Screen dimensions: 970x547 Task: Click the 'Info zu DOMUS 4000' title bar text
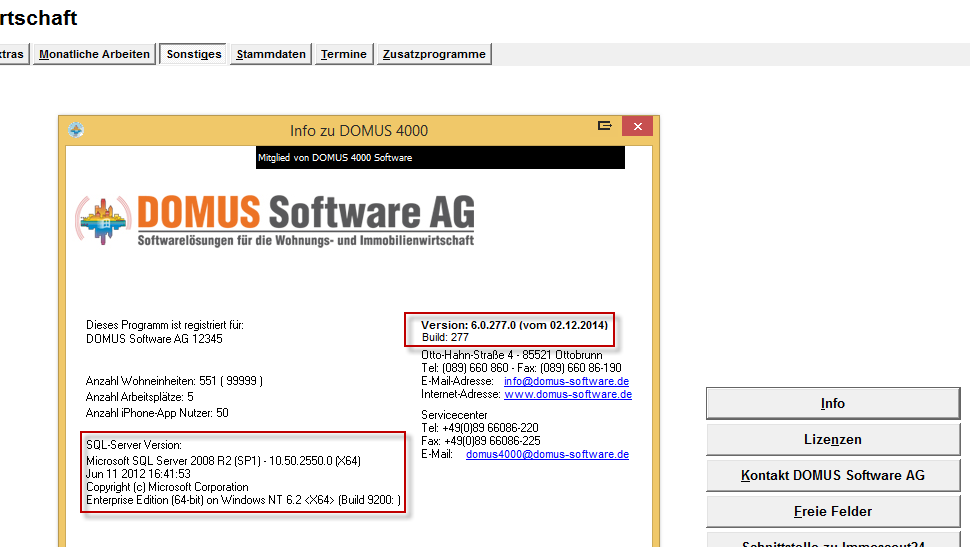(359, 131)
